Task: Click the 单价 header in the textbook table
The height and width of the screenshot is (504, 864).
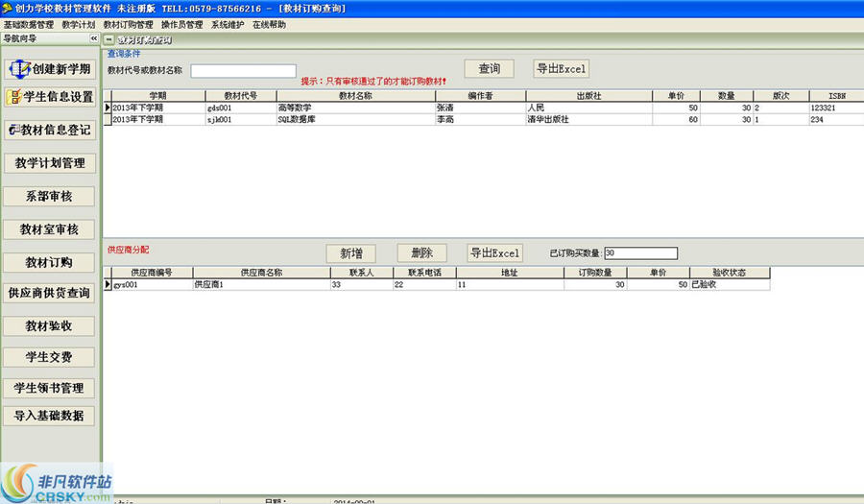Action: (x=676, y=96)
